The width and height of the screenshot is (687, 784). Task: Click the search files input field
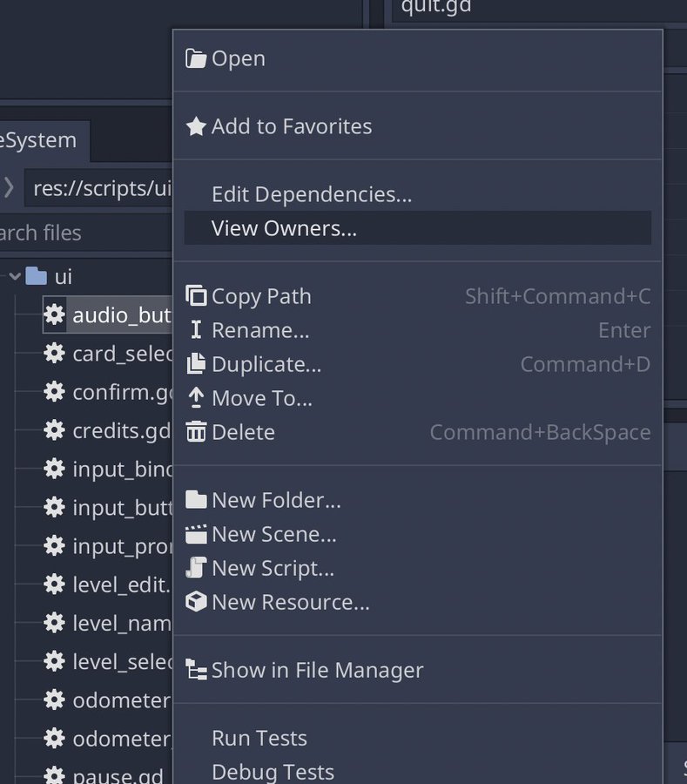(x=86, y=233)
